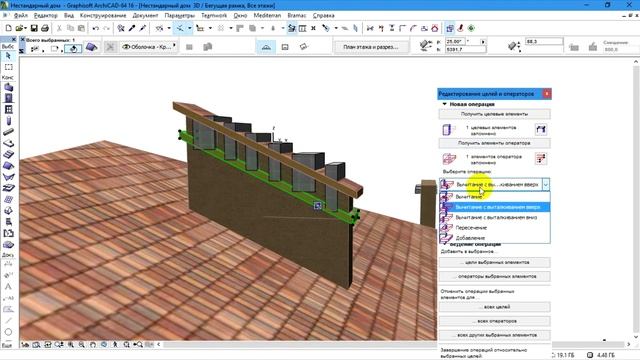Open the Документ menu

(145, 15)
